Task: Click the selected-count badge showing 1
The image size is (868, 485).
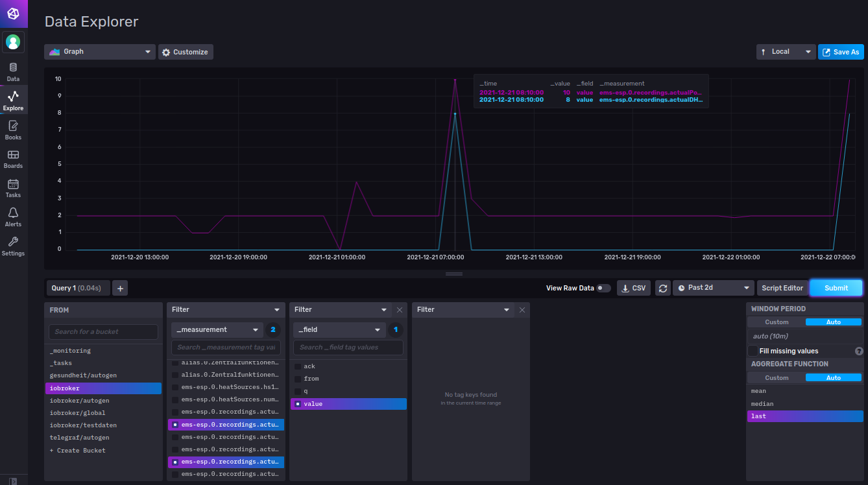Action: [396, 330]
